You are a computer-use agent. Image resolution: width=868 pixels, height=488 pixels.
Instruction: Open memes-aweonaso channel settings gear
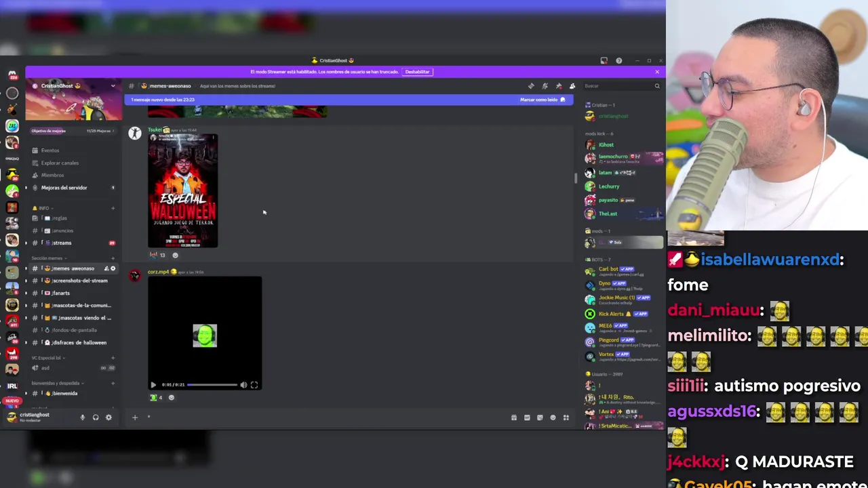(113, 268)
